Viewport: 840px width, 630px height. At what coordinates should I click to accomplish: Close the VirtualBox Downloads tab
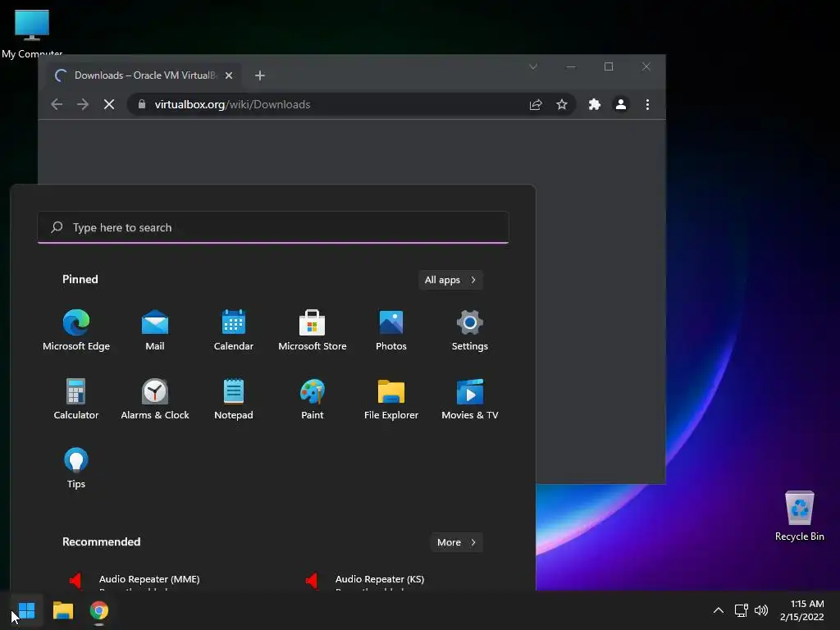pos(229,75)
